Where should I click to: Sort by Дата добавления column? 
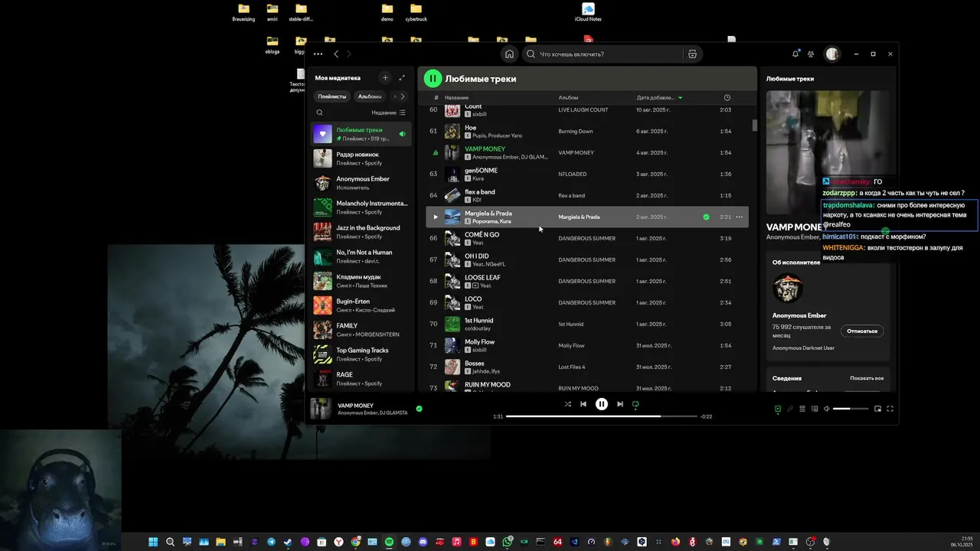(x=659, y=97)
